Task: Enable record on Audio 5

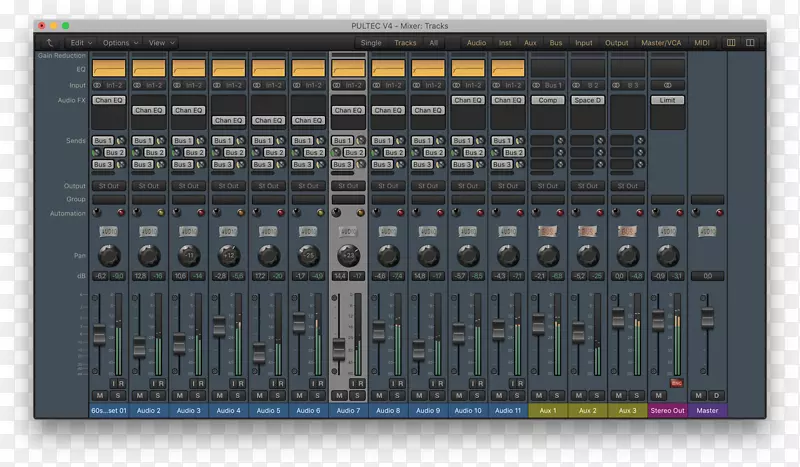Action: 281,383
